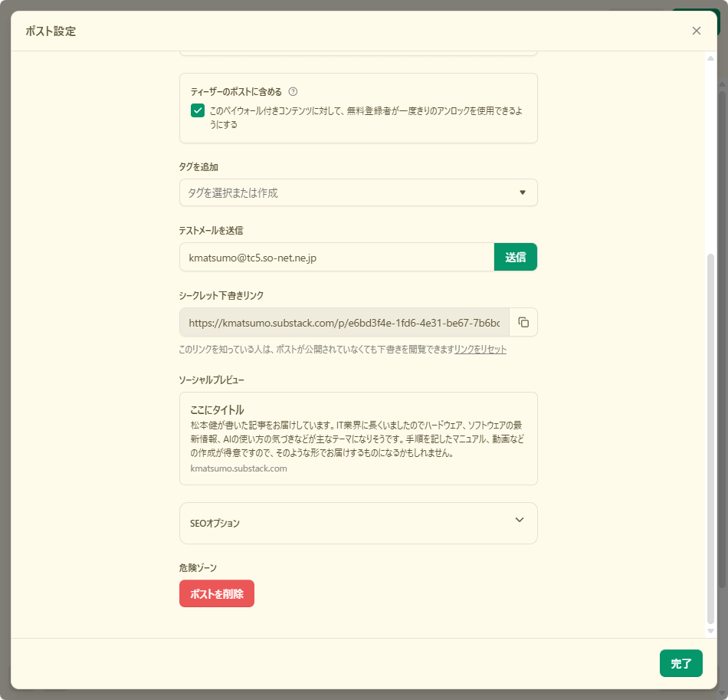The width and height of the screenshot is (728, 700).
Task: Click the ソーシャルプレビュー label
Action: click(212, 380)
